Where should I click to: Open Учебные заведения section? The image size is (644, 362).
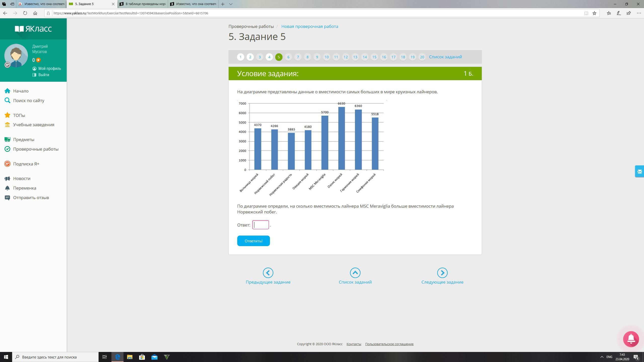click(34, 125)
